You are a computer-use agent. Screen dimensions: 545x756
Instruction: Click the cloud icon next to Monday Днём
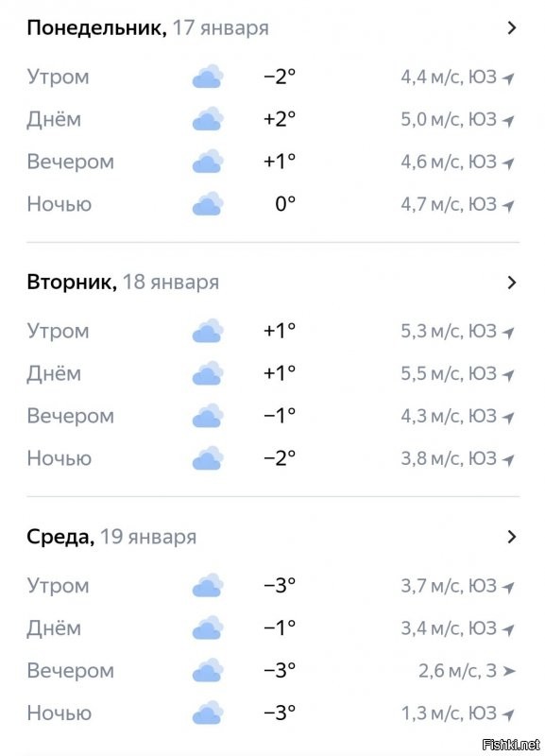click(206, 119)
